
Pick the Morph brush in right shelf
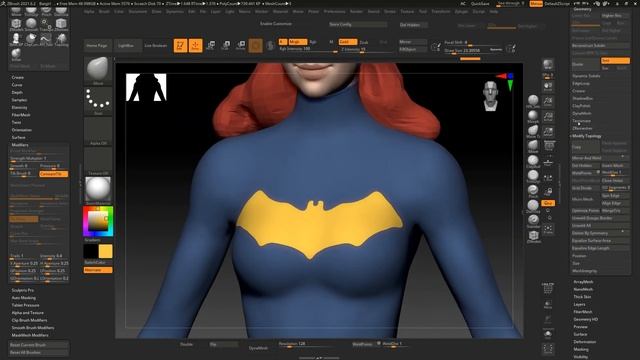533,116
